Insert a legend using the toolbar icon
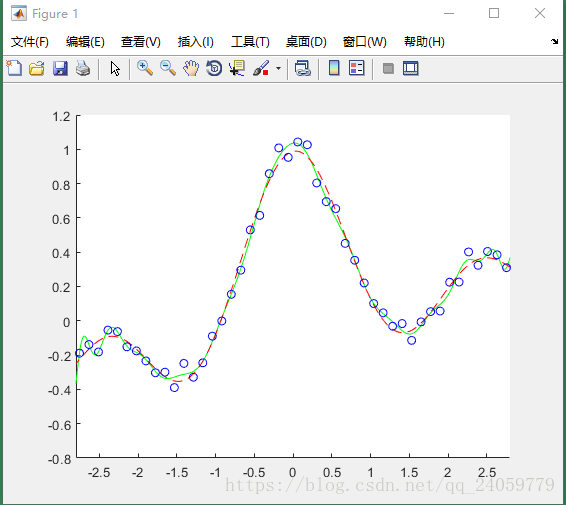Image resolution: width=566 pixels, height=505 pixels. click(x=357, y=68)
